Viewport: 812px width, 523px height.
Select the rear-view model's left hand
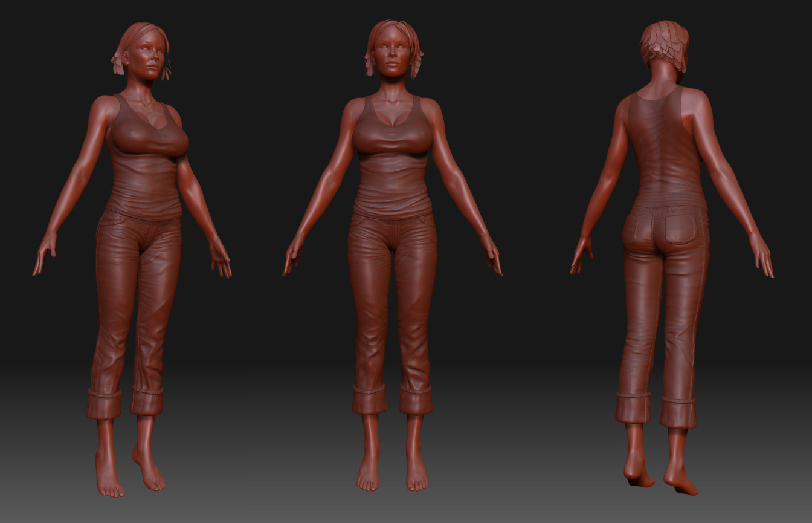(581, 254)
